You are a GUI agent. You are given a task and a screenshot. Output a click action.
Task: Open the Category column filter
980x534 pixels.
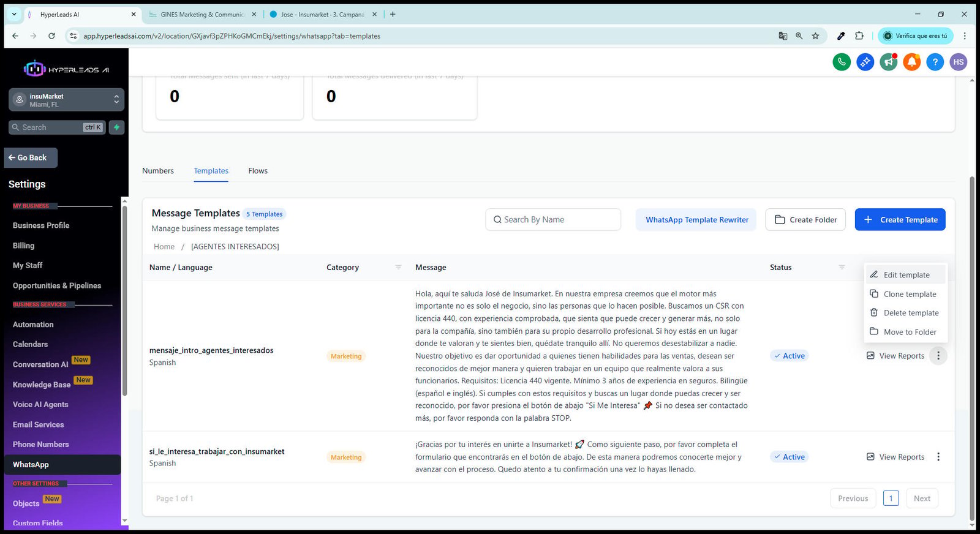click(x=398, y=267)
